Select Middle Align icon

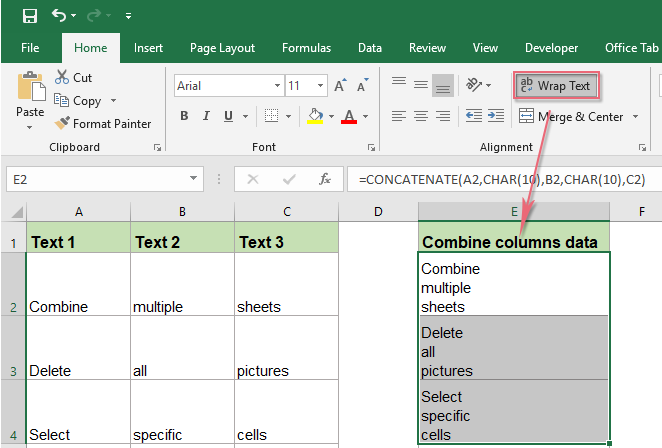421,85
